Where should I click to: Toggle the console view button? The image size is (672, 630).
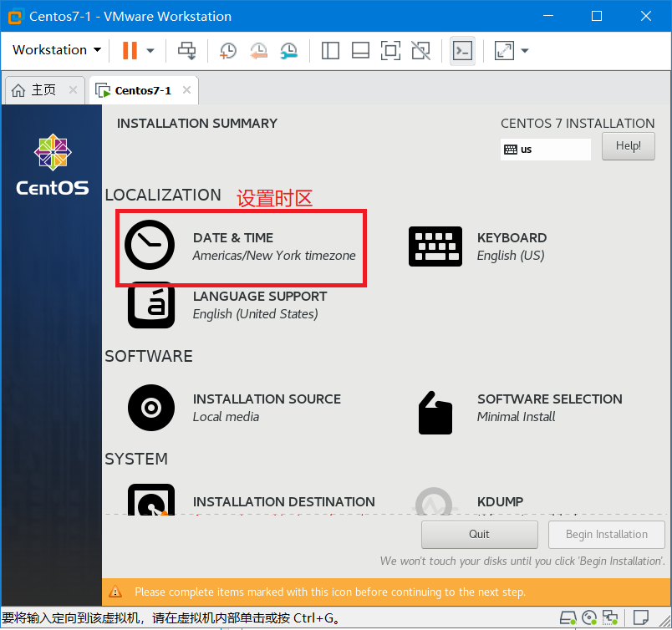click(462, 50)
